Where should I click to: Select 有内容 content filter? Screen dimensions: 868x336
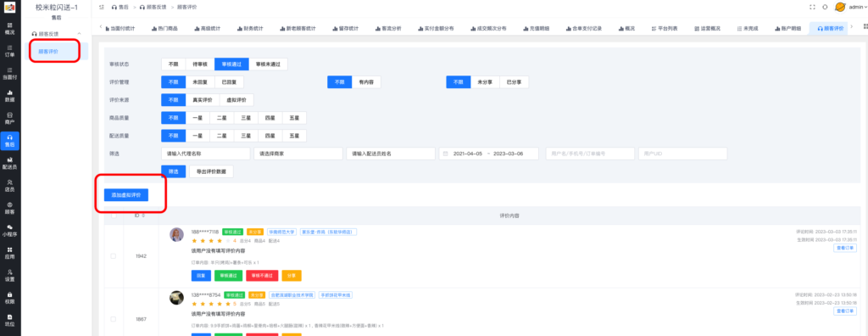pos(366,82)
